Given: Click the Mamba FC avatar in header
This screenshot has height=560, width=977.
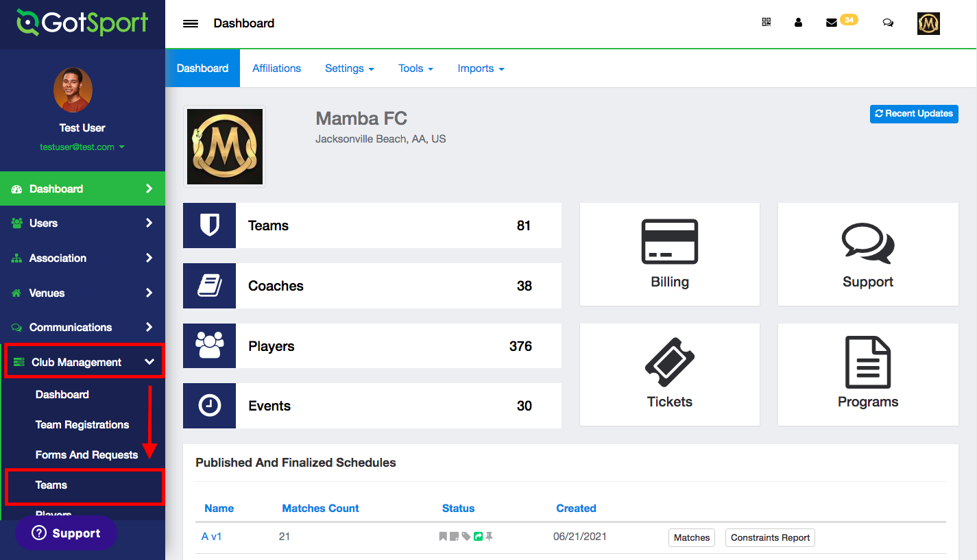Looking at the screenshot, I should [x=928, y=23].
